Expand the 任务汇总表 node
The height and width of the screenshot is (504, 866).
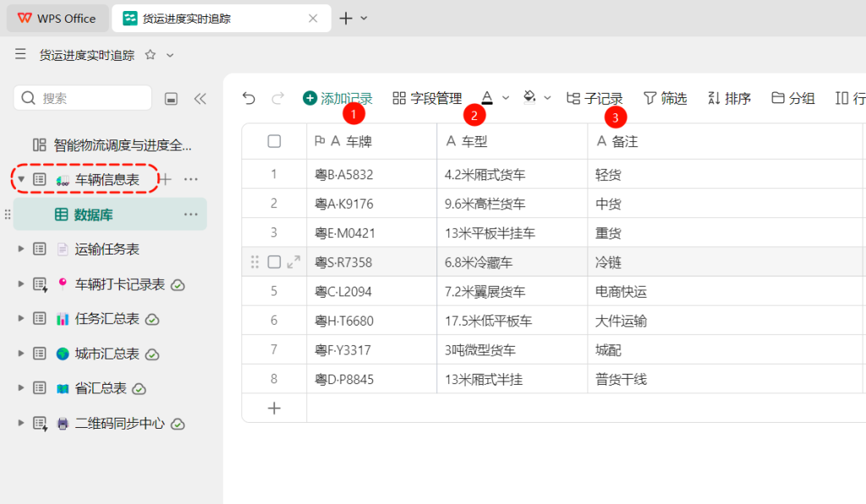pyautogui.click(x=21, y=319)
